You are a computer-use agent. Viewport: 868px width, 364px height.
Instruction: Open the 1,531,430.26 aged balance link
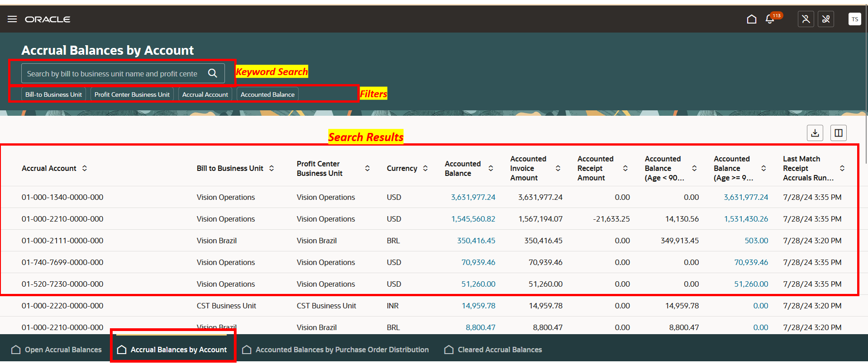(x=746, y=219)
